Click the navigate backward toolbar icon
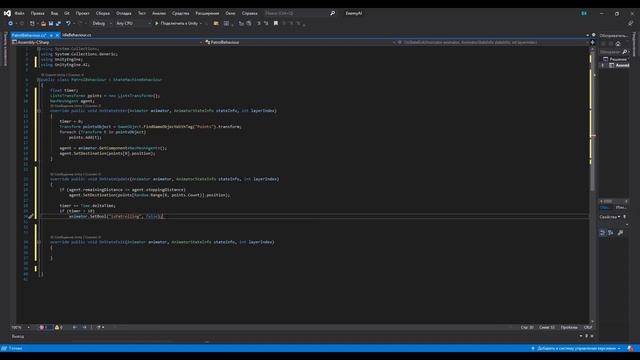The image size is (640, 360). [x=10, y=24]
